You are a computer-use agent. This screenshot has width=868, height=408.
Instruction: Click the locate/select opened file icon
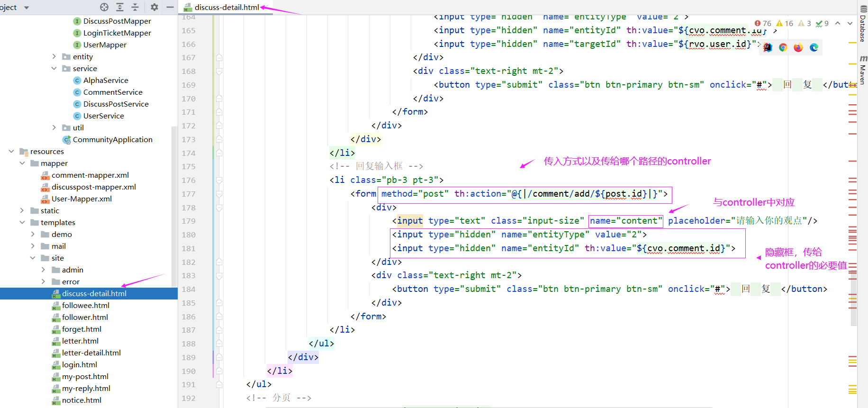tap(104, 7)
